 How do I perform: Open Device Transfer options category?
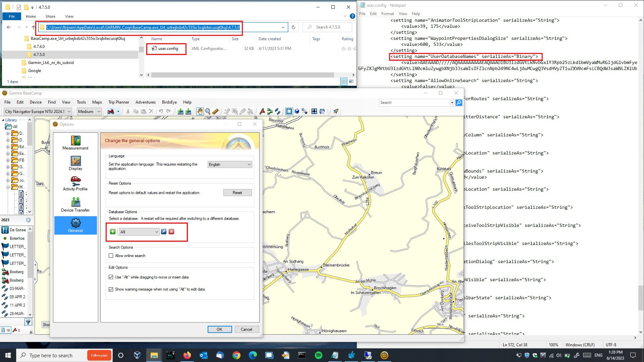click(x=75, y=204)
